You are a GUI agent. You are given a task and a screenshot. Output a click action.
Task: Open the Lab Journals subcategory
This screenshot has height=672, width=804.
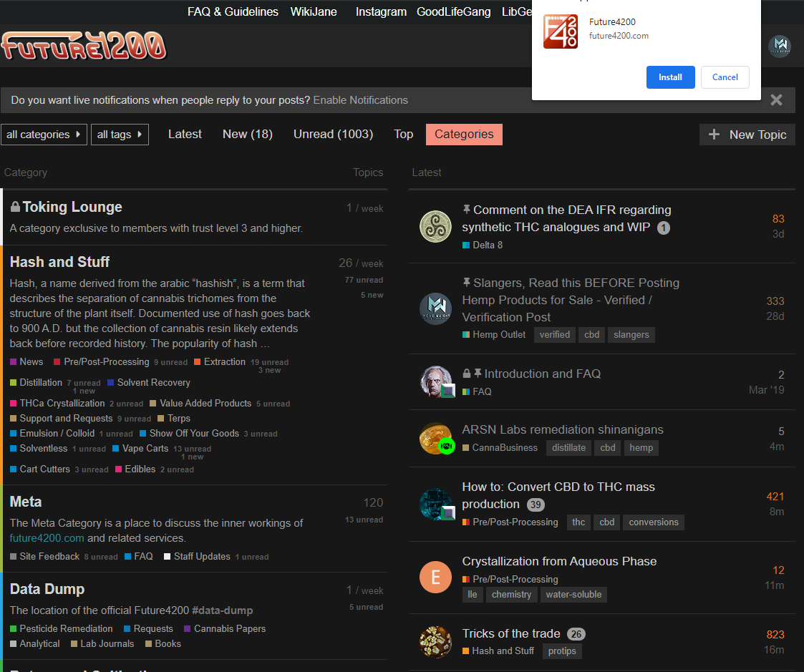tap(102, 644)
